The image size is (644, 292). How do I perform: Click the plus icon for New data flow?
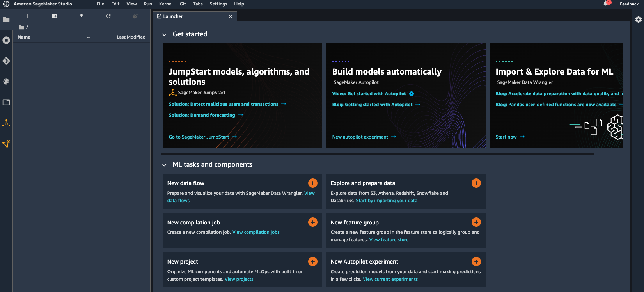tap(313, 183)
